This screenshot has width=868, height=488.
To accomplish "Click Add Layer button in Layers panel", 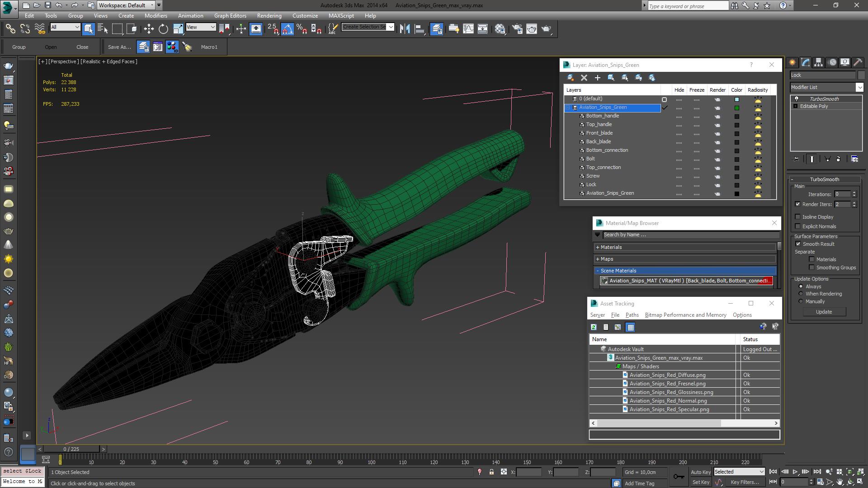I will (x=597, y=77).
